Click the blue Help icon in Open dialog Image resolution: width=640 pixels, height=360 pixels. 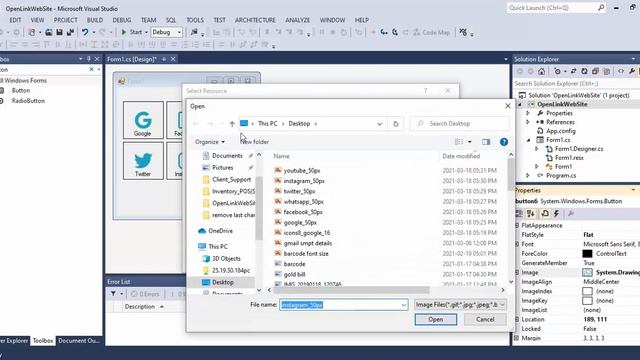[x=504, y=142]
